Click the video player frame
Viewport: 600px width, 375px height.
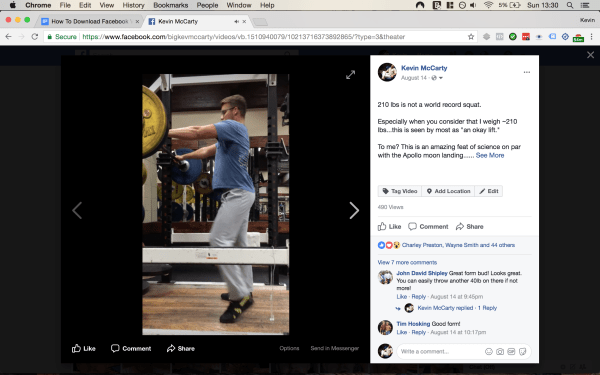click(x=215, y=204)
